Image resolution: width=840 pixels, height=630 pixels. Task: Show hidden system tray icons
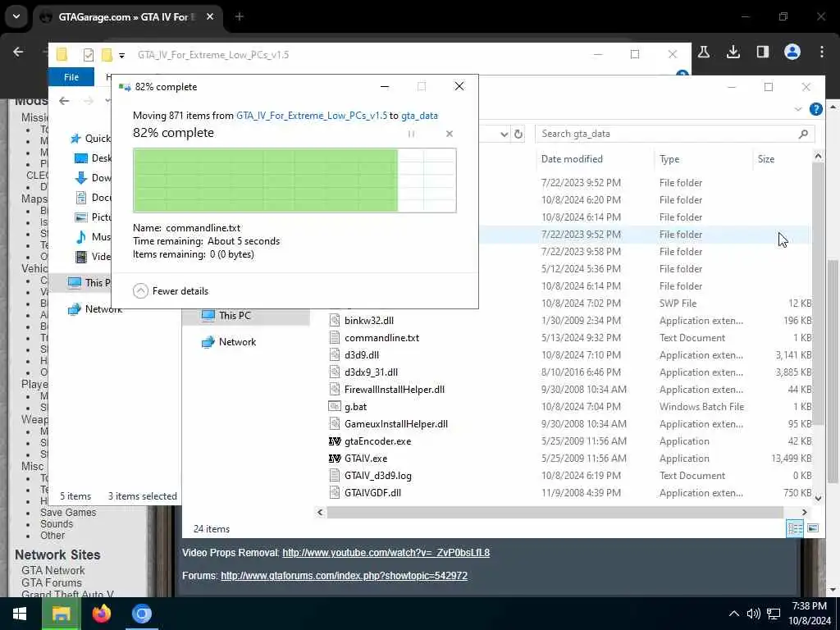734,614
